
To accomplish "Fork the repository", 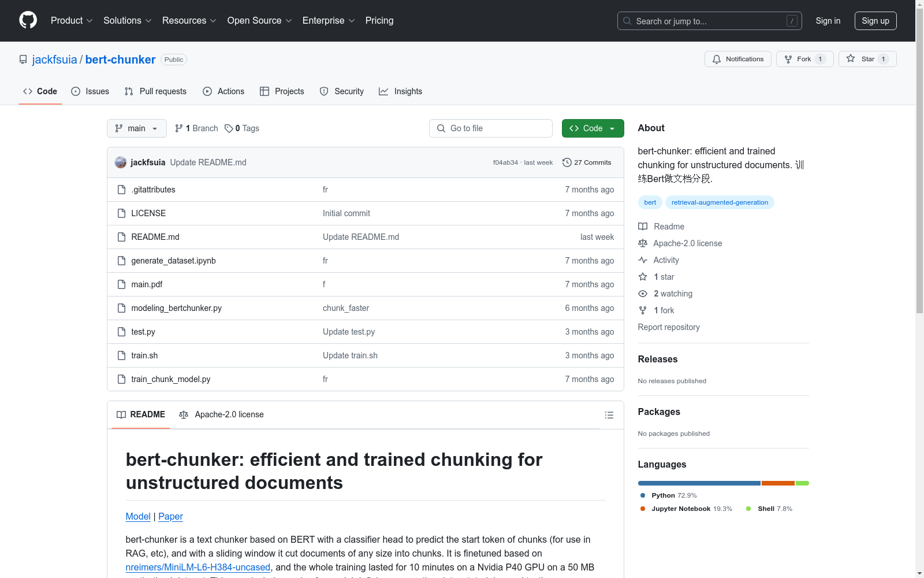I will tap(805, 59).
